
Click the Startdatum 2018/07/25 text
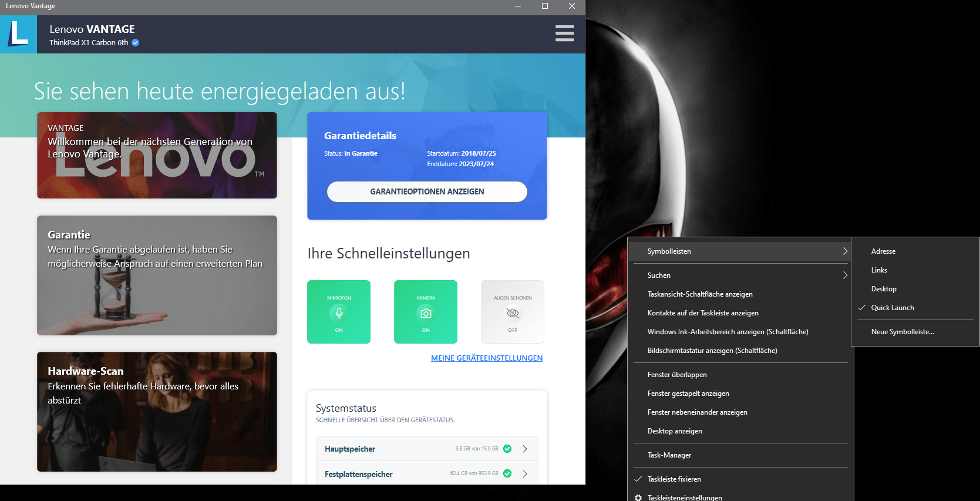[x=462, y=153]
